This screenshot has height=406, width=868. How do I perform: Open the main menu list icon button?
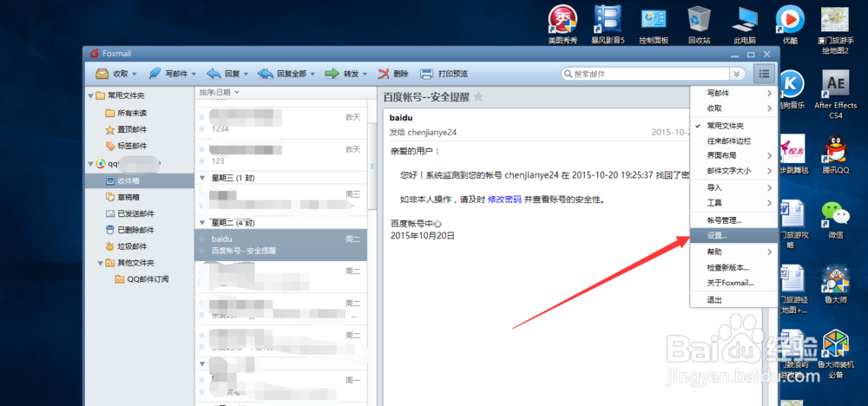[x=765, y=73]
